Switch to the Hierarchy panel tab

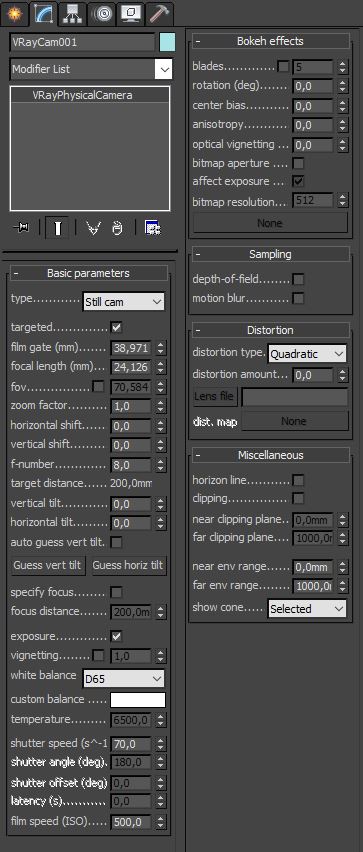pyautogui.click(x=72, y=14)
